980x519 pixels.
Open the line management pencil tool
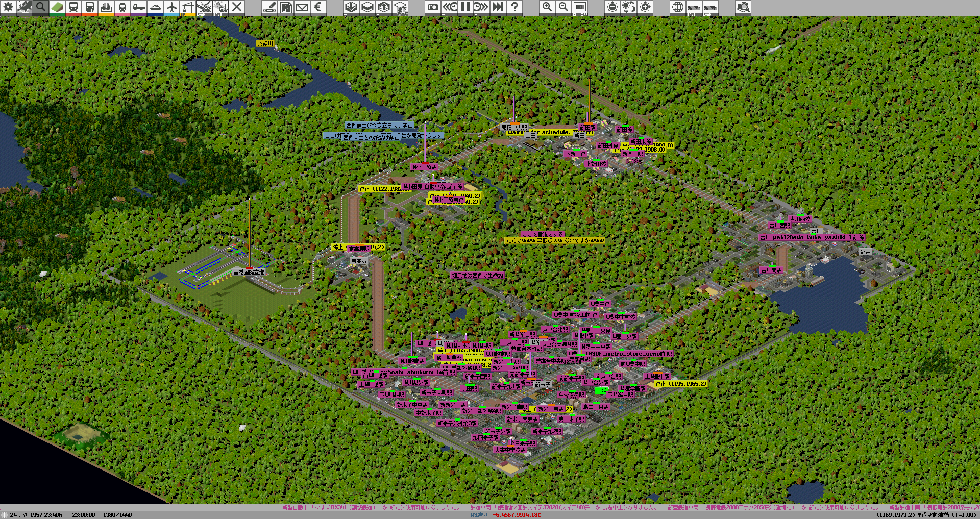click(x=269, y=7)
